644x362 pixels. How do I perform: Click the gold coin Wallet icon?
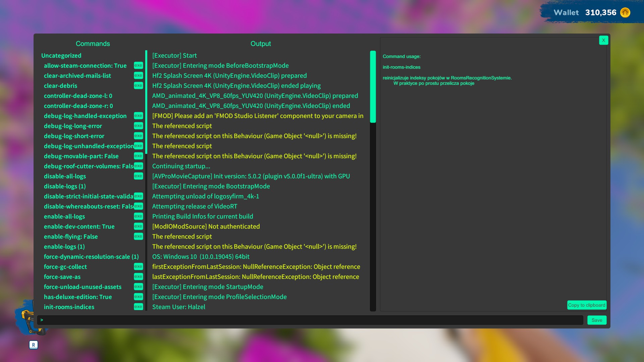tap(625, 13)
